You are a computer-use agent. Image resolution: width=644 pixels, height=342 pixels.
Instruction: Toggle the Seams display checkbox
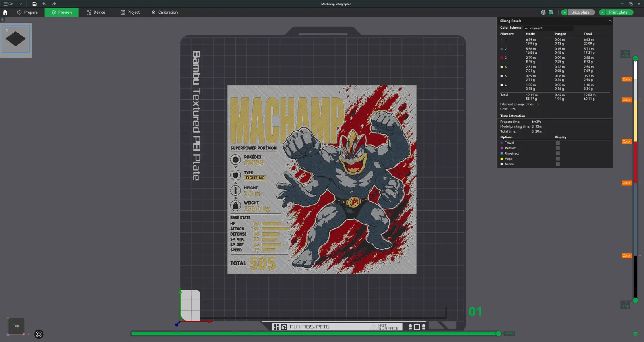[x=558, y=164]
